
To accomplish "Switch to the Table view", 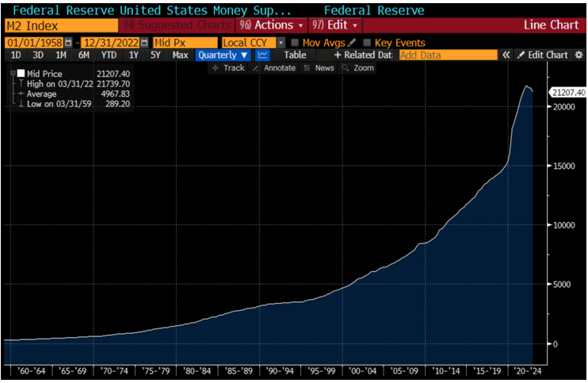I will click(295, 56).
